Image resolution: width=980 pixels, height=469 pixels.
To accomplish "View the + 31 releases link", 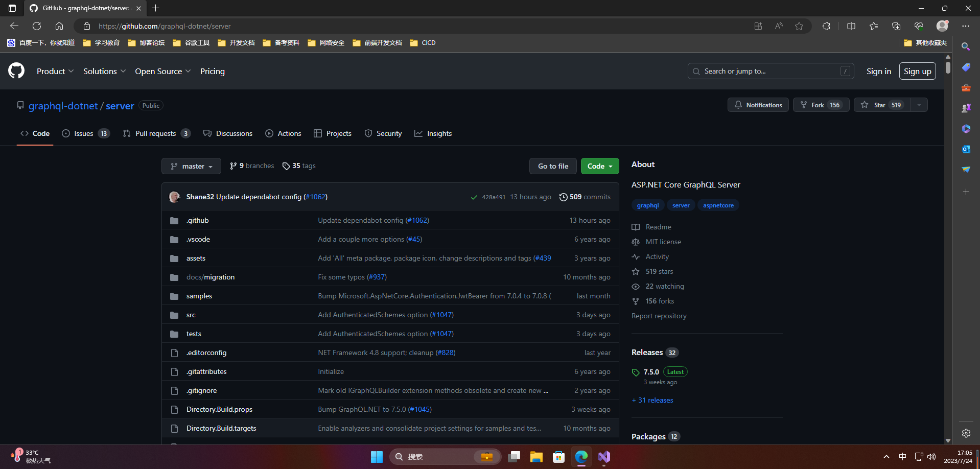I will tap(652, 400).
